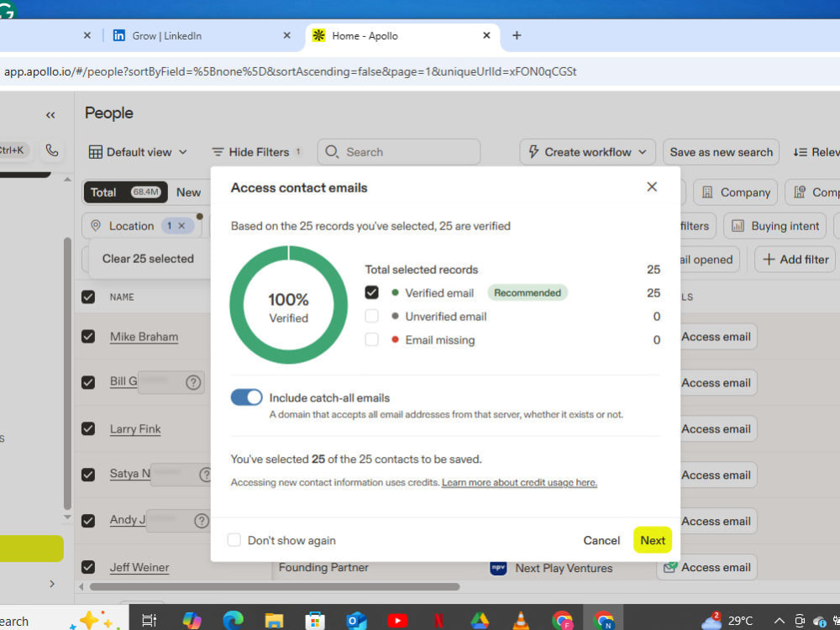Open YouTube from the taskbar

[397, 621]
